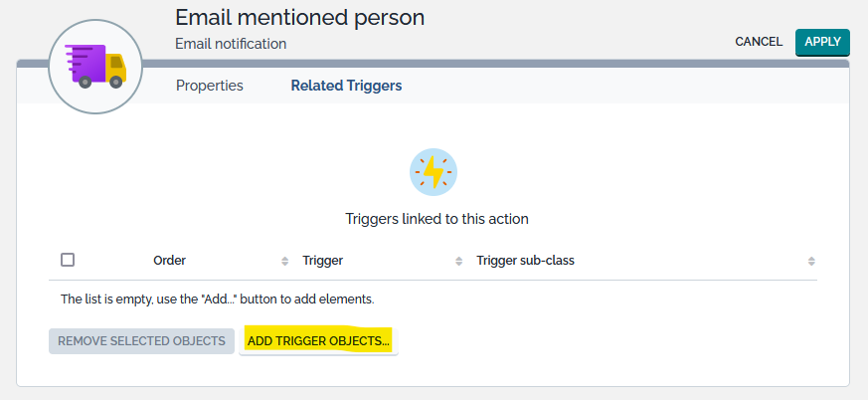The height and width of the screenshot is (400, 868).
Task: Click the gray bar atop the panel
Action: point(497,64)
